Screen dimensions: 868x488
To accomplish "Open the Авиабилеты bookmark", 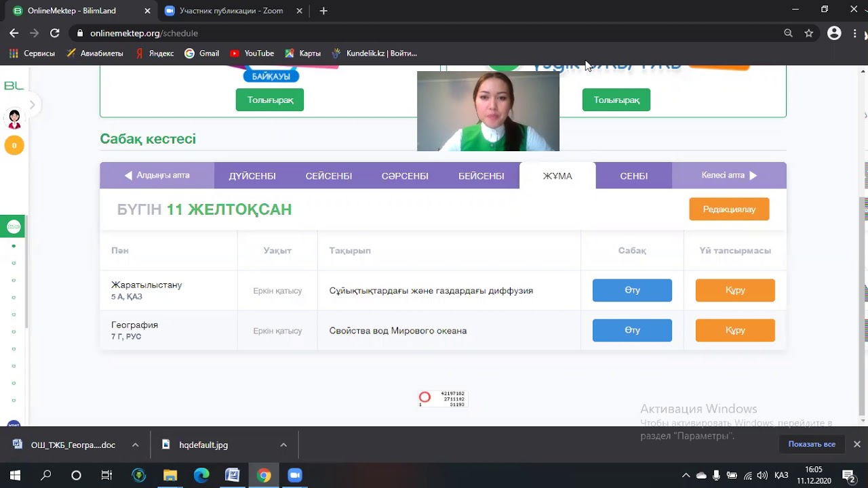I will [95, 53].
